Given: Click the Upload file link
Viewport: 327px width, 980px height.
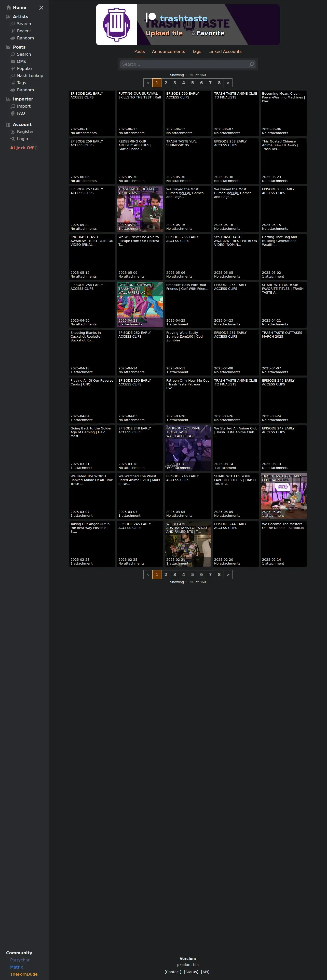Looking at the screenshot, I should click(x=164, y=34).
